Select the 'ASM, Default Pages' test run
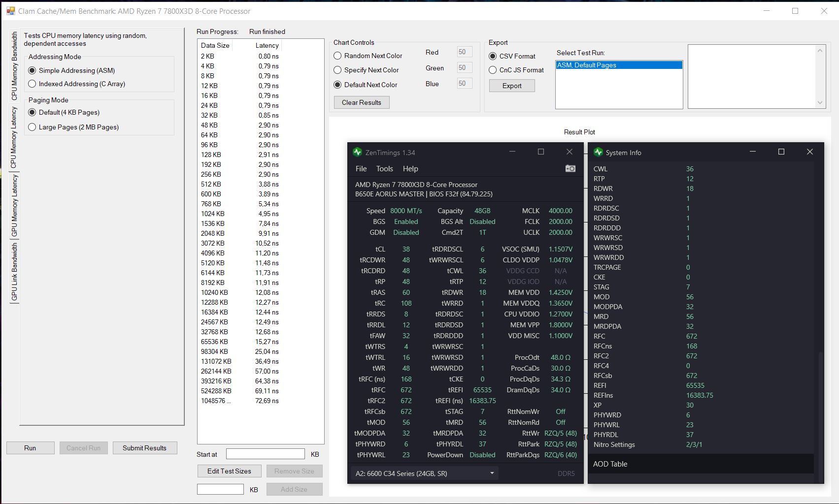 point(619,65)
